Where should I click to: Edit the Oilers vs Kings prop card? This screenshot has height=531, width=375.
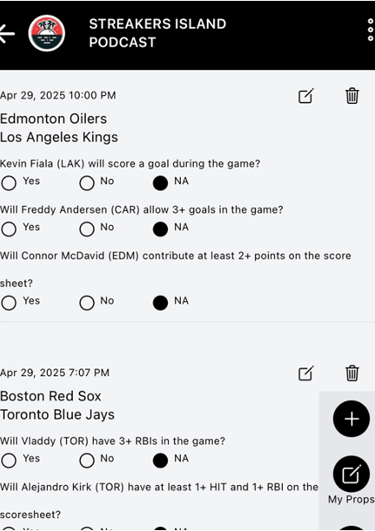306,96
